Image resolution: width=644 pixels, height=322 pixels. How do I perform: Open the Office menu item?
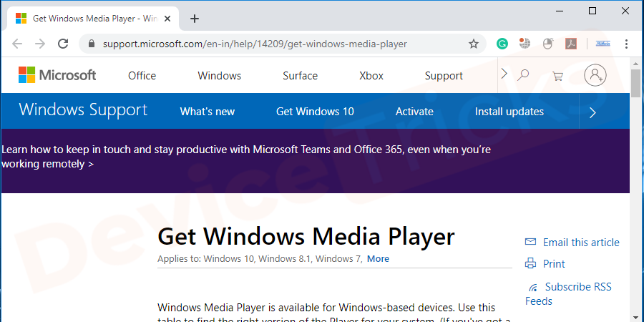[x=142, y=76]
